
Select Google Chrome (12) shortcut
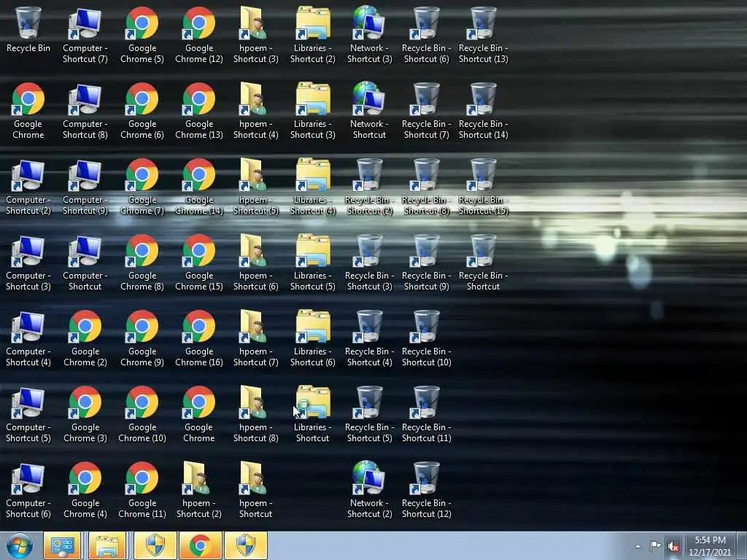[x=198, y=35]
